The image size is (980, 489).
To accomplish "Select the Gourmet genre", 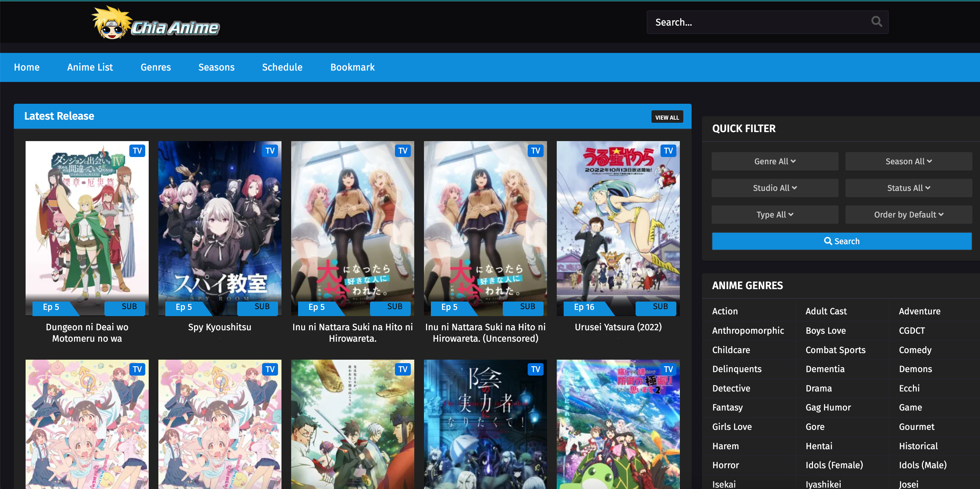I will pos(916,427).
